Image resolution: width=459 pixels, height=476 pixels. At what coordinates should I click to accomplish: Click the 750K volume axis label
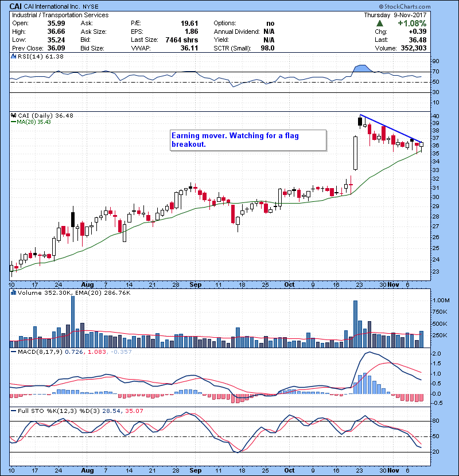coord(439,312)
